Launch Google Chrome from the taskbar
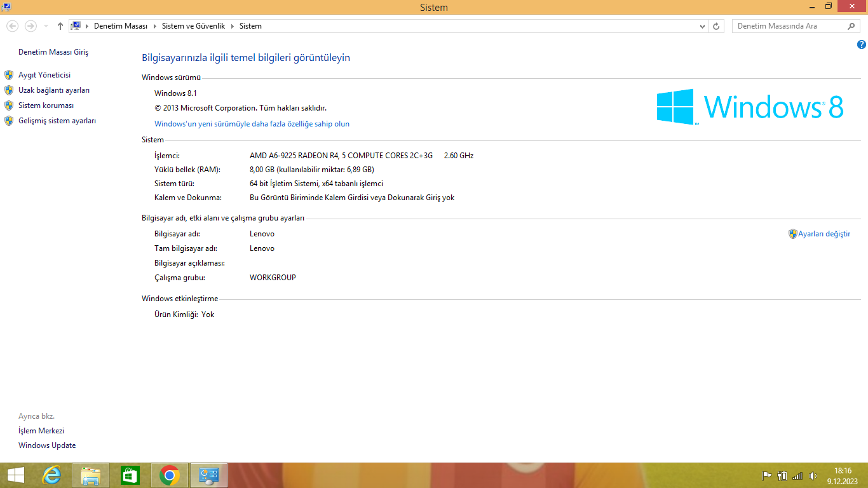The width and height of the screenshot is (868, 488). pyautogui.click(x=169, y=475)
